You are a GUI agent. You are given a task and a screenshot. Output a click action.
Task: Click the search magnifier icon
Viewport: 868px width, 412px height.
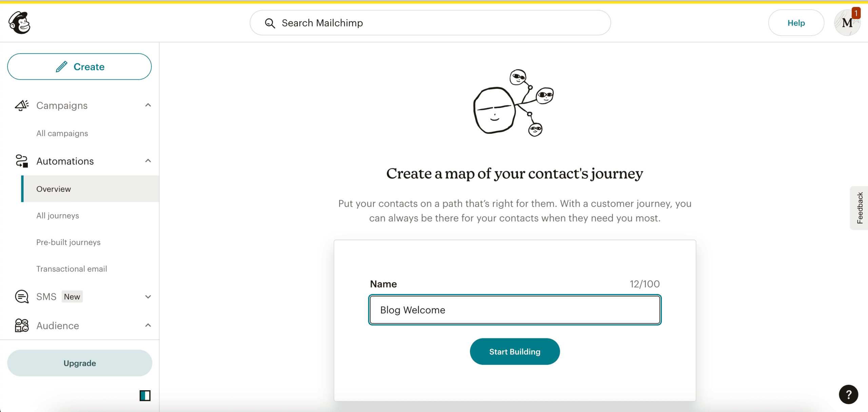tap(269, 23)
